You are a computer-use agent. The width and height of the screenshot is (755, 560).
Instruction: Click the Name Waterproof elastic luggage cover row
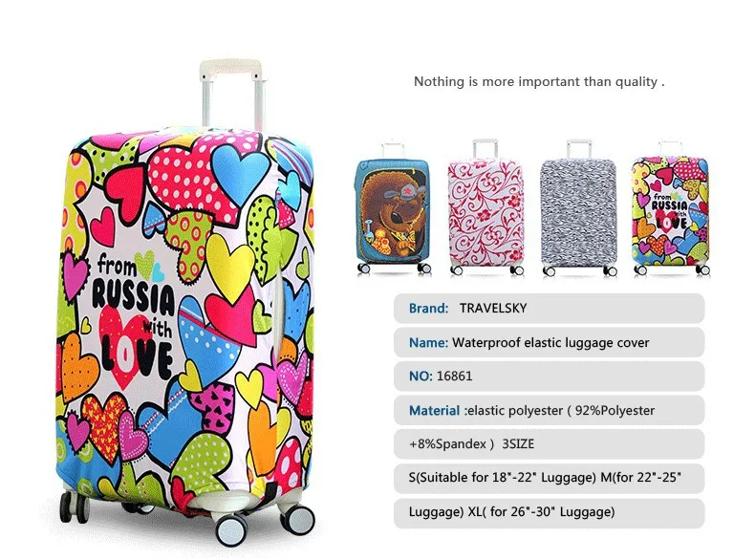tap(549, 342)
